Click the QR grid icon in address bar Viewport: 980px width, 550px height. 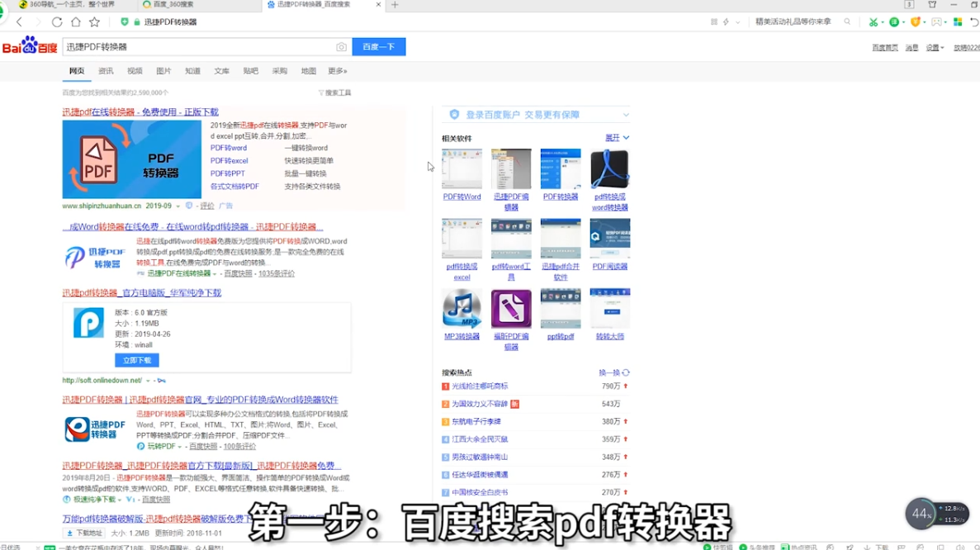(714, 21)
